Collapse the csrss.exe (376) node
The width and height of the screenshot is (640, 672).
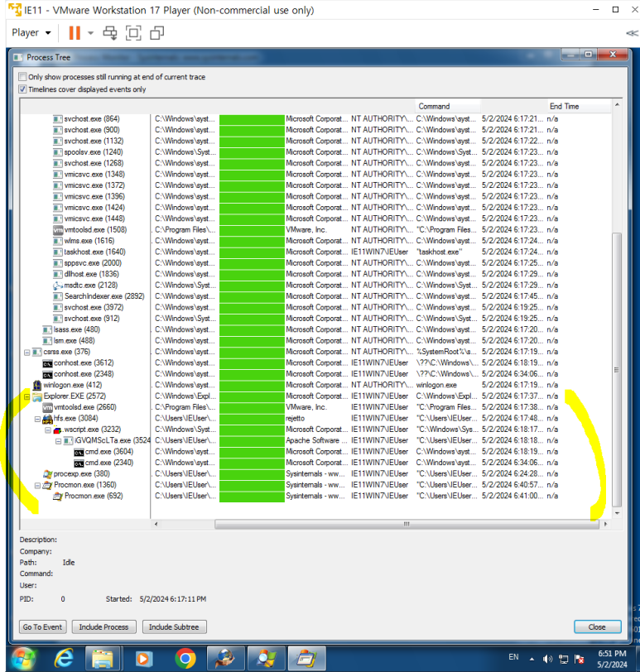26,353
